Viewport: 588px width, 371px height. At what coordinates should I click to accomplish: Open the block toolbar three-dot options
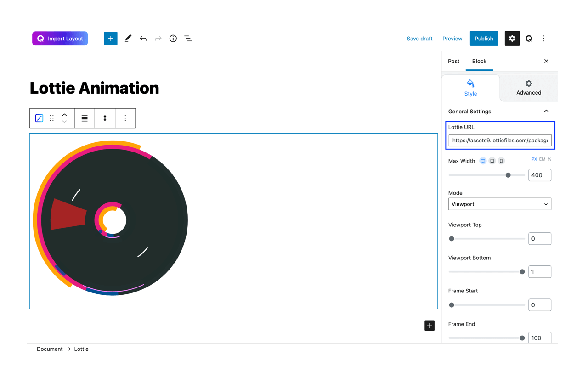[125, 118]
